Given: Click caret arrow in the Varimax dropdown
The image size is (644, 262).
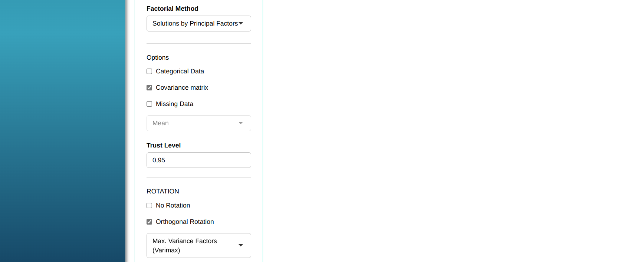Looking at the screenshot, I should pos(241,245).
